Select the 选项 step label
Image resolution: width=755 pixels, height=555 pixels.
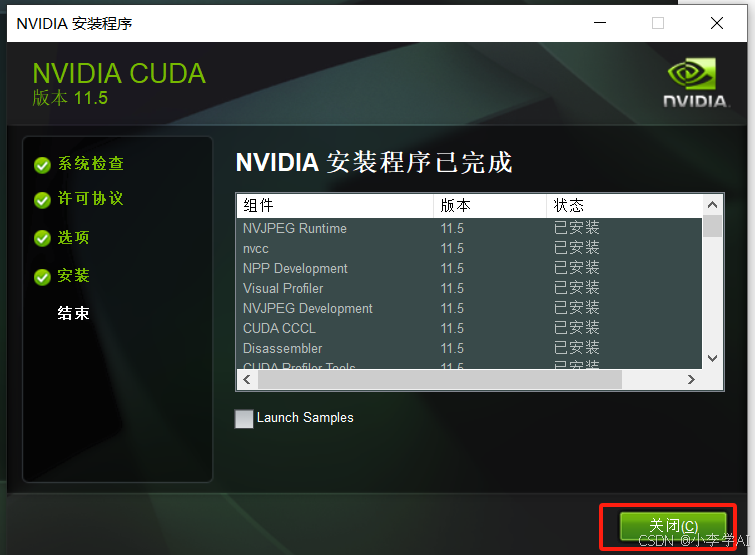(x=74, y=237)
